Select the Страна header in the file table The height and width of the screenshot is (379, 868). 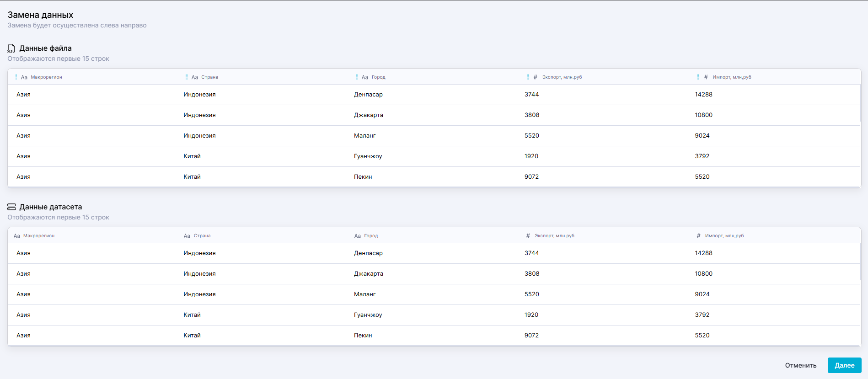click(210, 77)
